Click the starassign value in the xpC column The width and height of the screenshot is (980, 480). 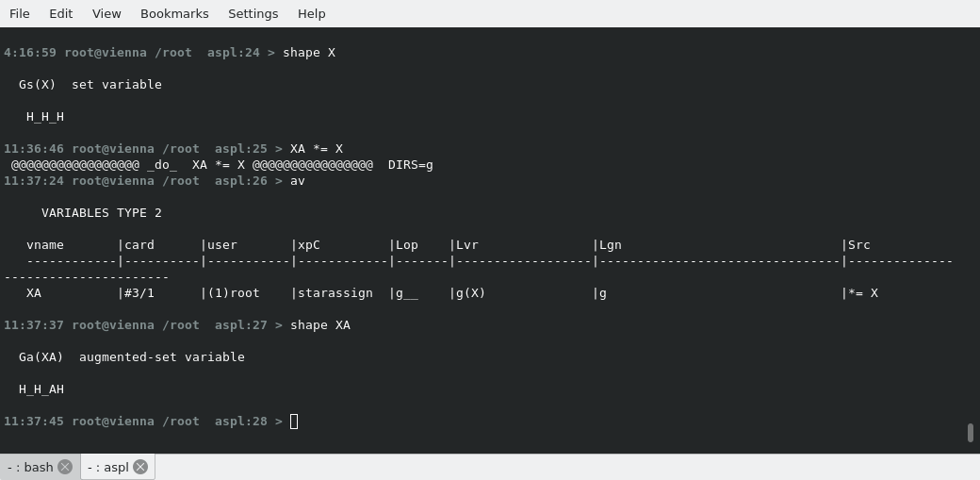335,293
